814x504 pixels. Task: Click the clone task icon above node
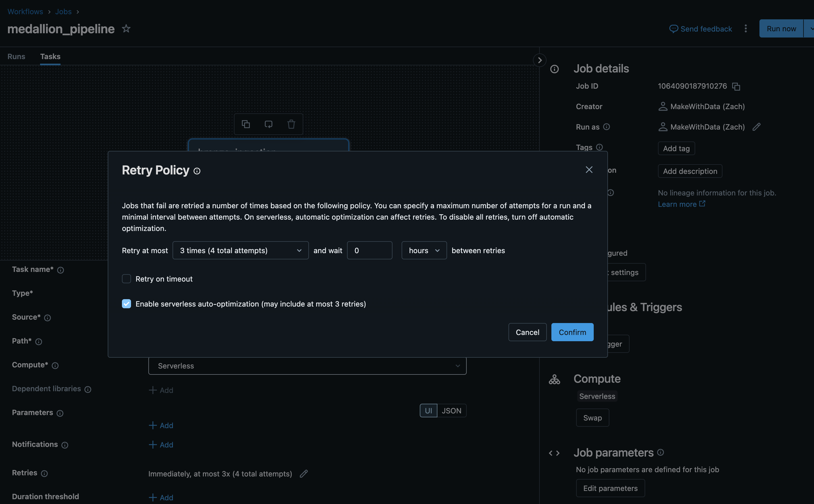point(246,124)
